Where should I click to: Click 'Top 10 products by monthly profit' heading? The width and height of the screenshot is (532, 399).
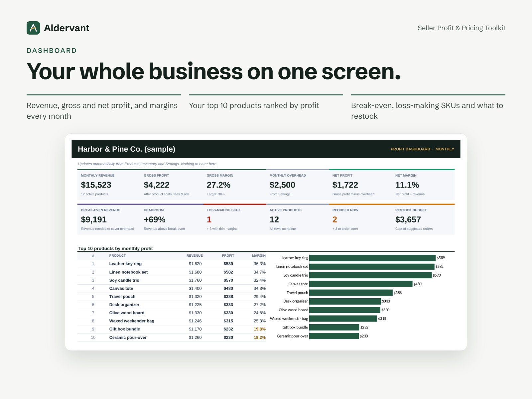click(115, 248)
